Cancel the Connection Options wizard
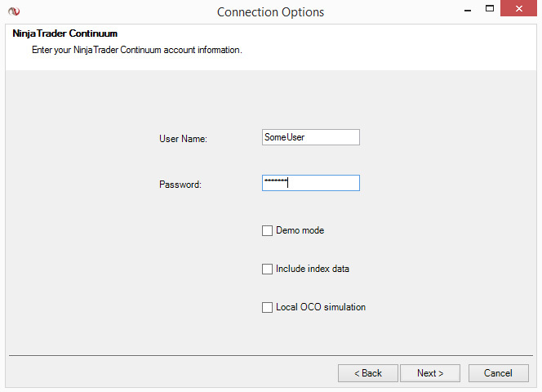Viewport: 542px width, 392px height. 499,373
